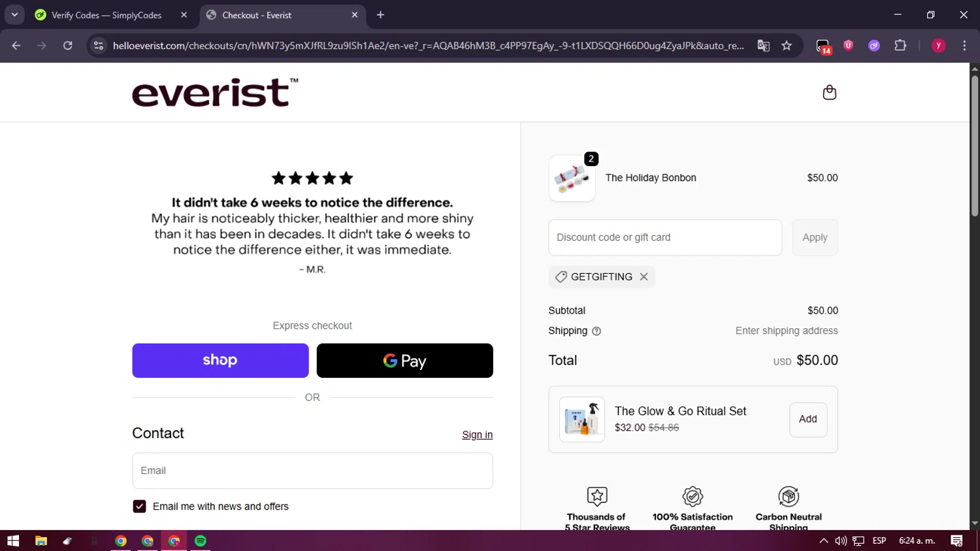Click the five-star rating graphic

312,178
